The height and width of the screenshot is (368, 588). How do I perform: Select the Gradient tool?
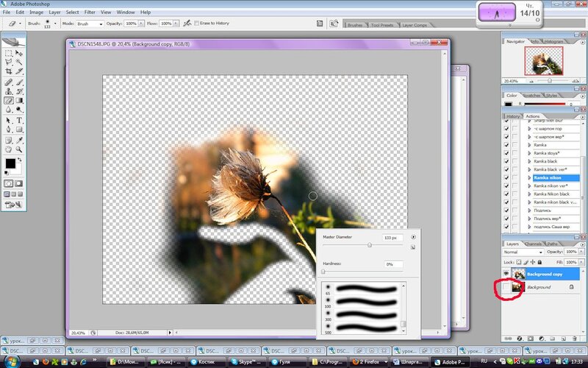[x=19, y=100]
